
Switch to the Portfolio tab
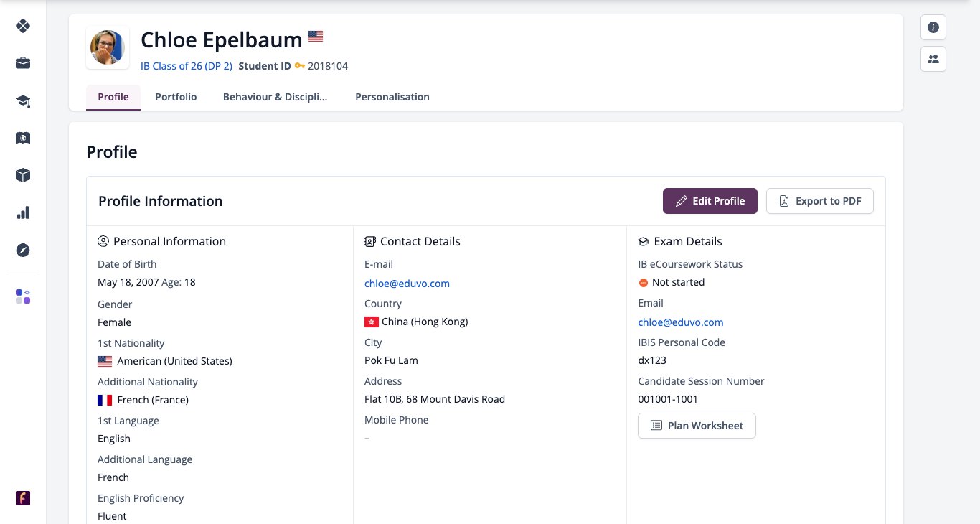pos(176,97)
